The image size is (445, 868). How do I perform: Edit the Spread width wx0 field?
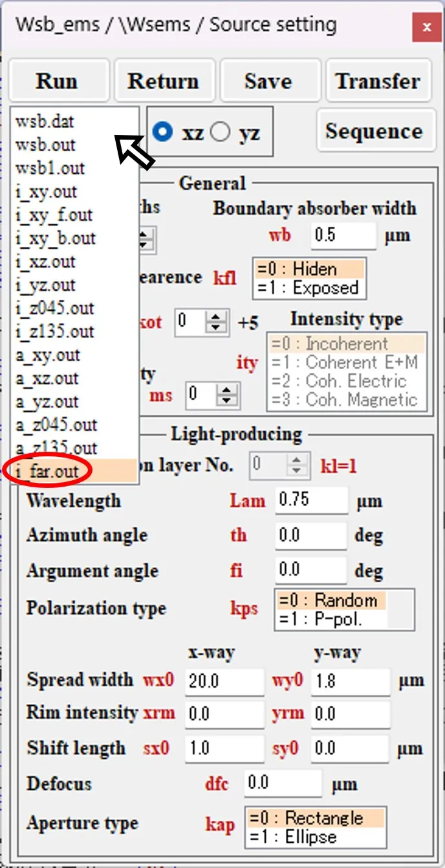pyautogui.click(x=224, y=681)
